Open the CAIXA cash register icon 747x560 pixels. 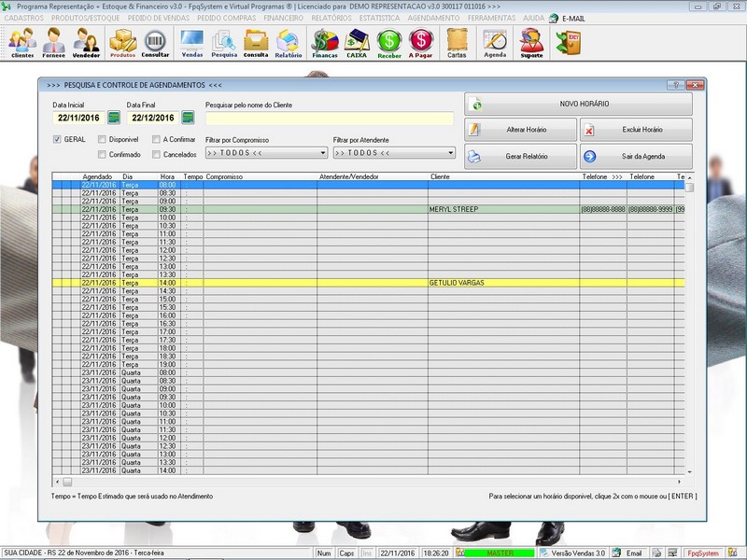click(x=357, y=43)
